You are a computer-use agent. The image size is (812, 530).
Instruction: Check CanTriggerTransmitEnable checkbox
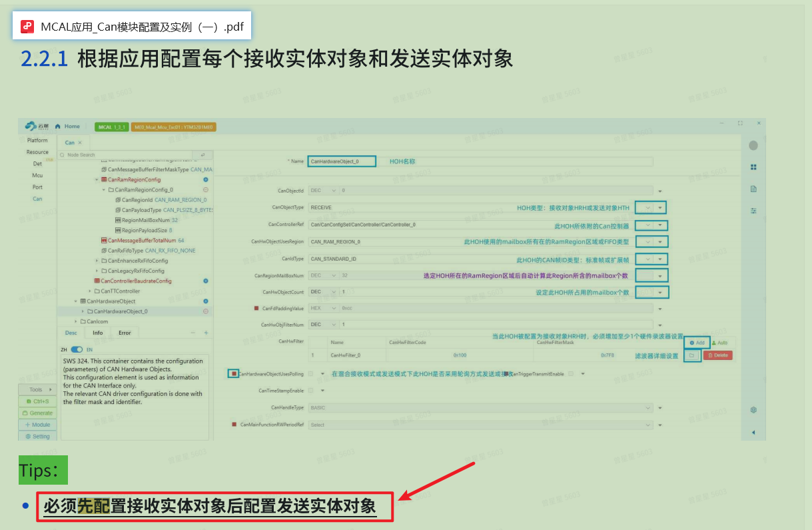pyautogui.click(x=571, y=374)
